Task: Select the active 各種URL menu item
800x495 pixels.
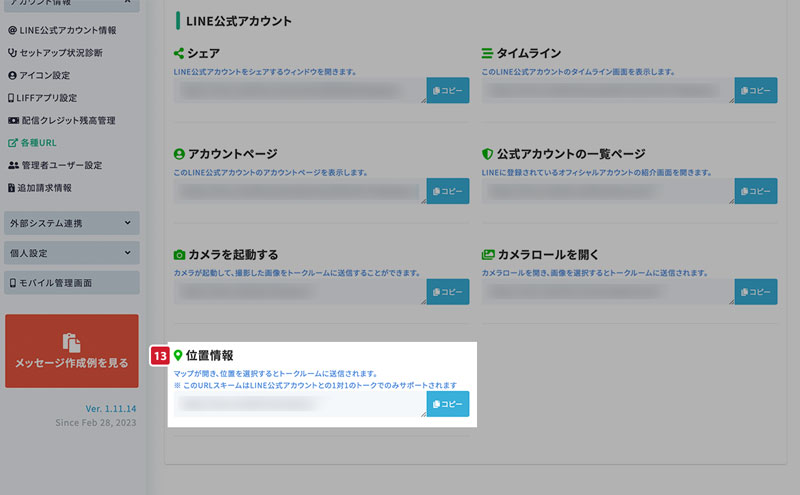Action: pos(32,143)
